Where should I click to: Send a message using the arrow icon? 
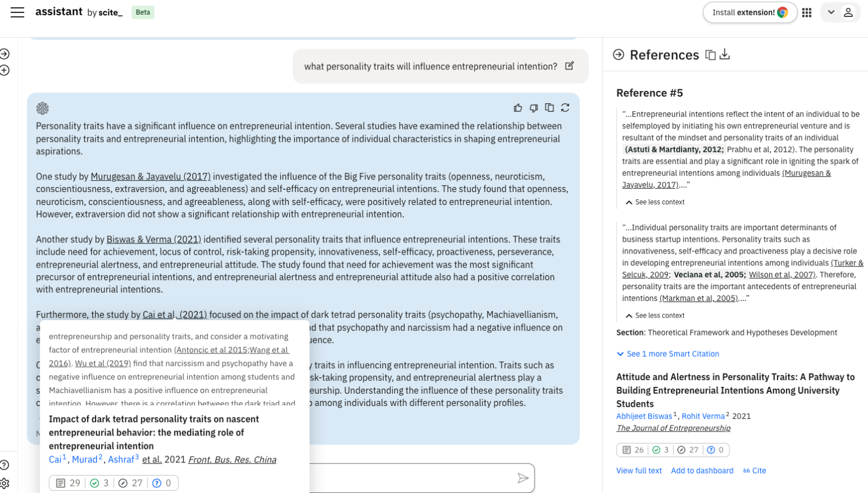click(523, 478)
